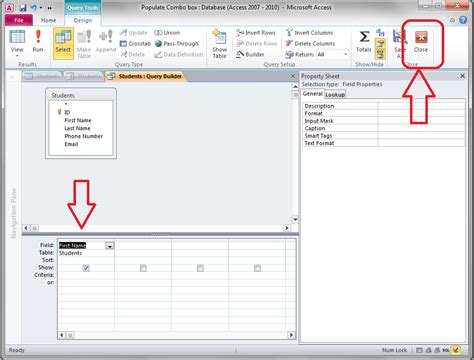Run the query with the Run icon
This screenshot has width=474, height=360.
pyautogui.click(x=38, y=41)
